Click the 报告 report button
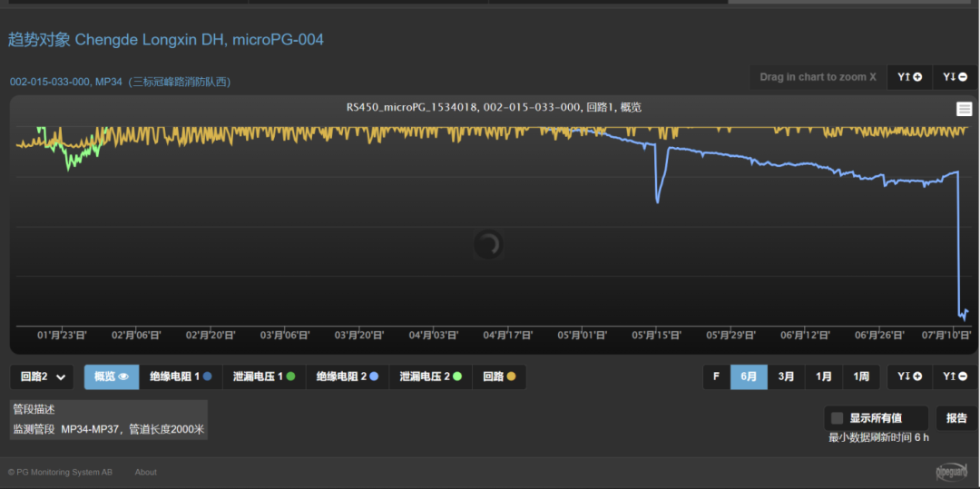This screenshot has height=489, width=980. click(956, 418)
